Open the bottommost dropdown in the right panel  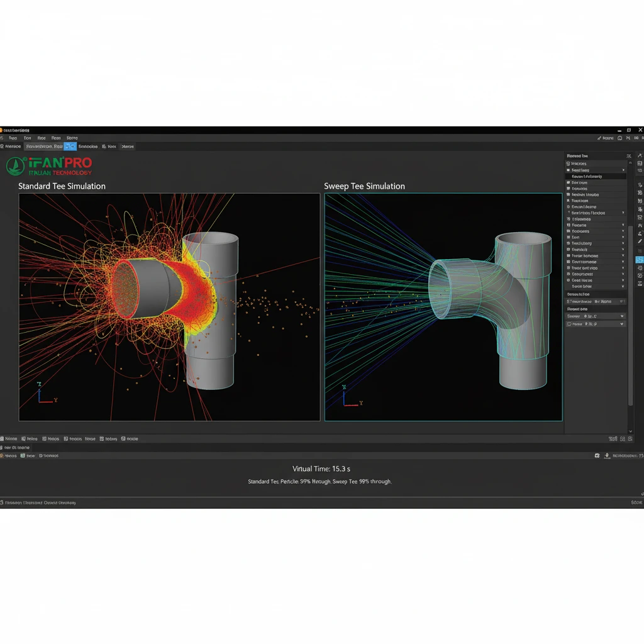coord(622,324)
